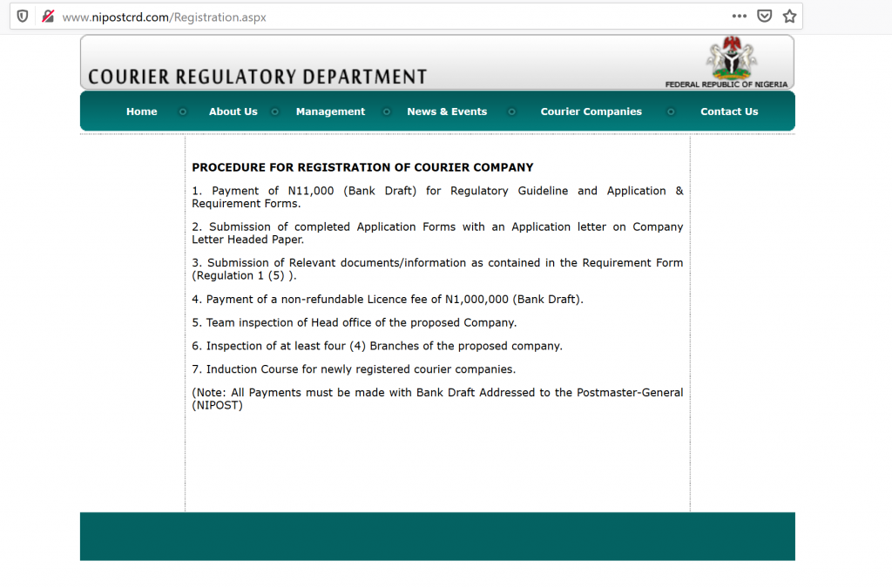Click the Federal Republic of Nigeria caption

pos(726,84)
